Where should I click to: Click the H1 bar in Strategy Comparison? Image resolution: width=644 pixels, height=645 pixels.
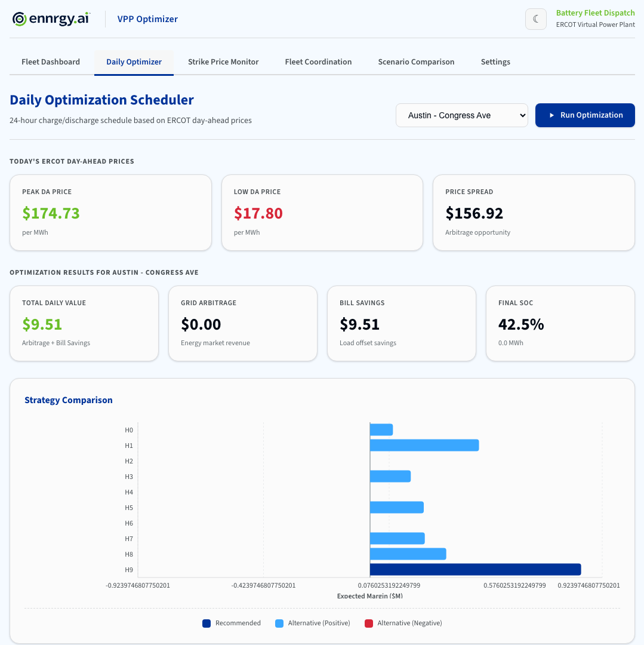(x=424, y=445)
